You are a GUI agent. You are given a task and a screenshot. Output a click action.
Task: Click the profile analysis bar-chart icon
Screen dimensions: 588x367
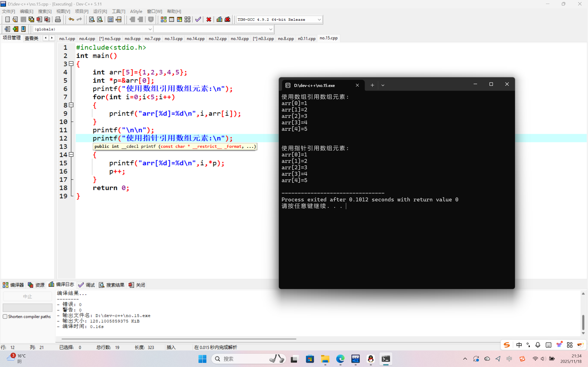pyautogui.click(x=219, y=19)
